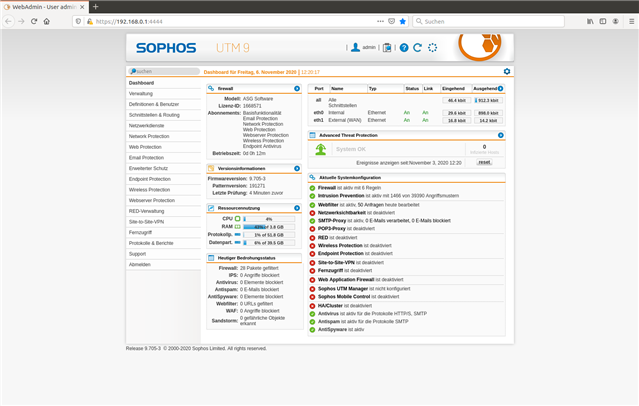Click Abmelden to log out
The height and width of the screenshot is (406, 639).
pyautogui.click(x=163, y=265)
